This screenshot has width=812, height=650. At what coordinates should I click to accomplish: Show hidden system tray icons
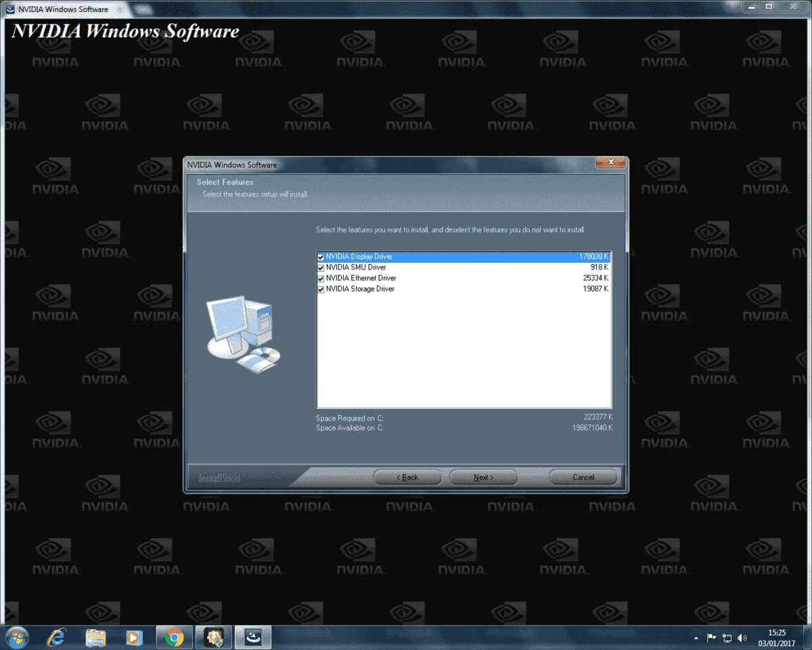(x=696, y=638)
